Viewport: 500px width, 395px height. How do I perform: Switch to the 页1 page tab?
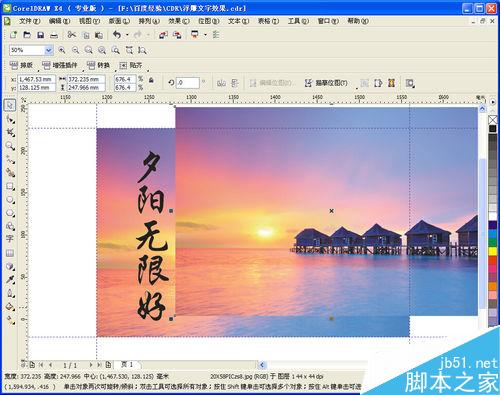coord(127,364)
